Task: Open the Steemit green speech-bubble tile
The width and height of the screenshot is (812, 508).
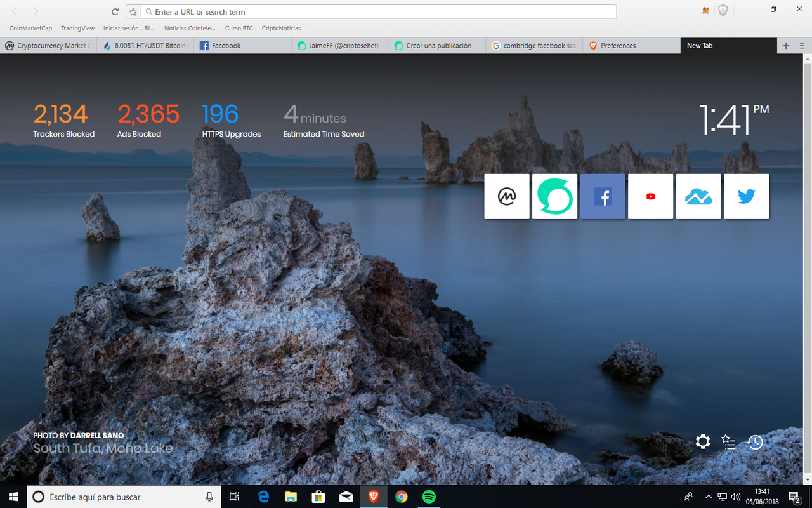Action: pos(555,197)
